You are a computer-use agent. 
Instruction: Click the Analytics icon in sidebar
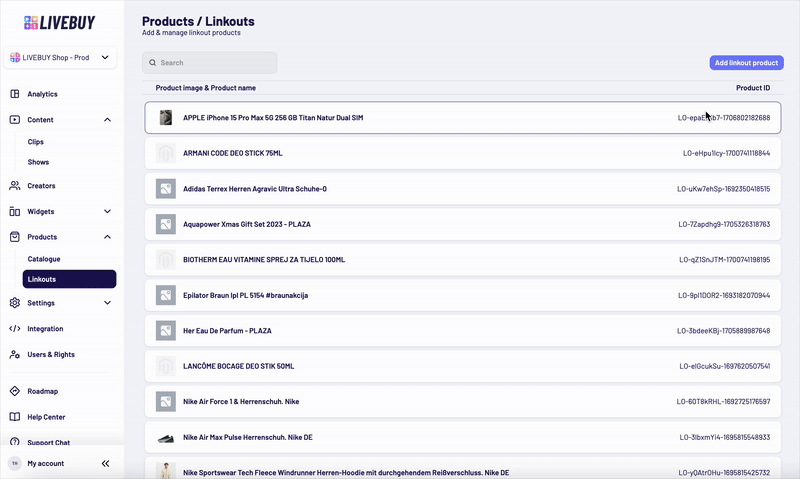tap(15, 94)
